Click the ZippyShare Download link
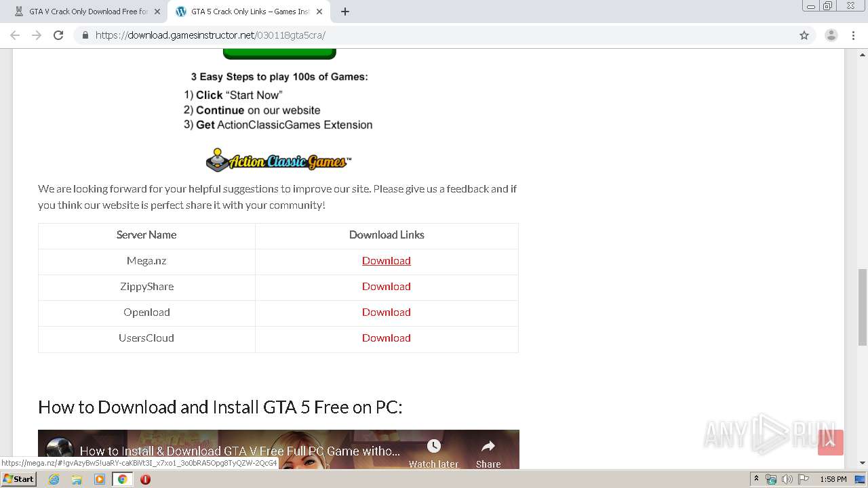This screenshot has height=488, width=868. pyautogui.click(x=386, y=287)
